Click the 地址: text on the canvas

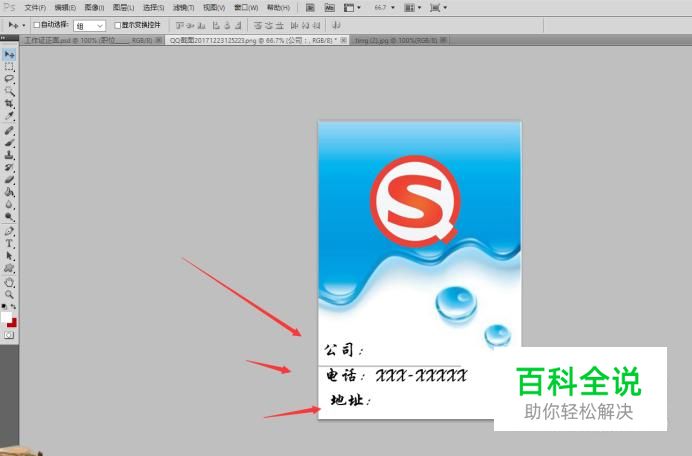tap(351, 400)
